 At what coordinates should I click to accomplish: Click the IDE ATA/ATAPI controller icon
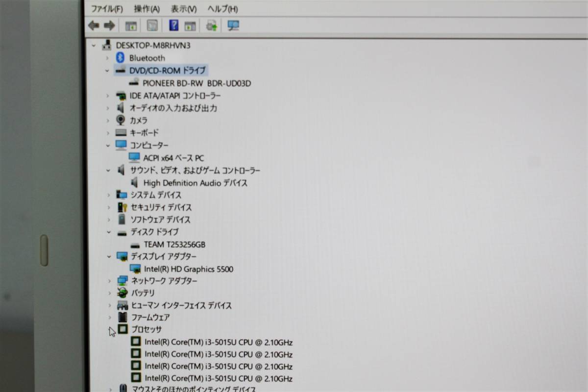(121, 96)
